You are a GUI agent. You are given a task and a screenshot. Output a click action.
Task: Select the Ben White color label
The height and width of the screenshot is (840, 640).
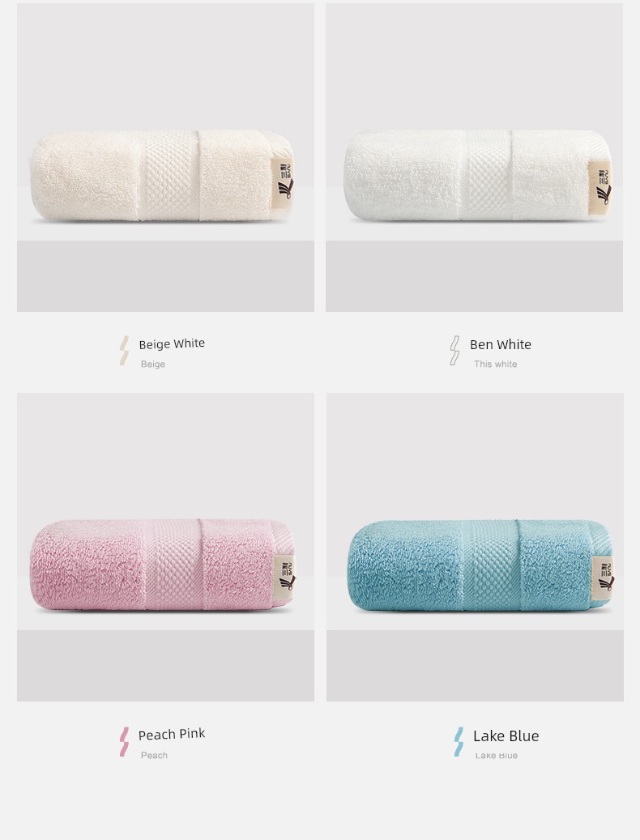(501, 344)
